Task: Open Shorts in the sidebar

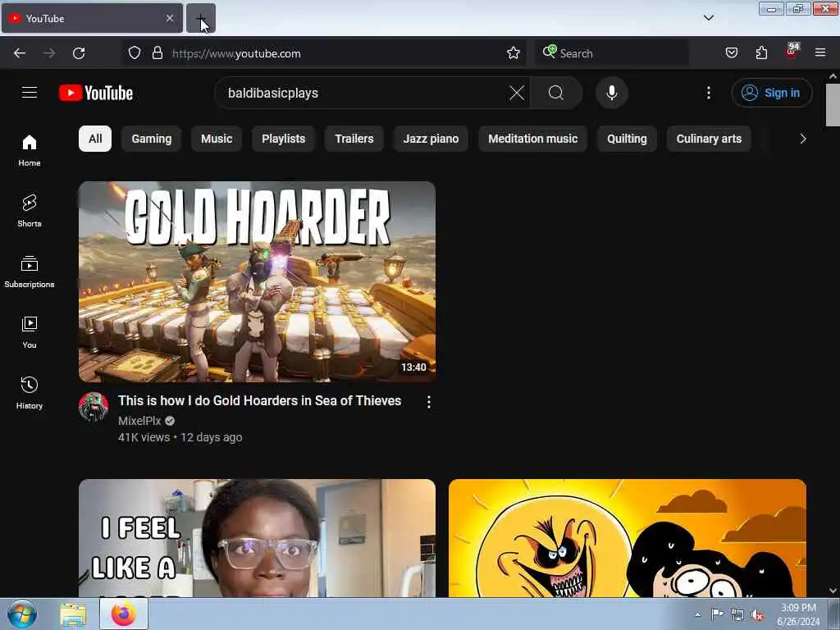Action: pos(30,211)
